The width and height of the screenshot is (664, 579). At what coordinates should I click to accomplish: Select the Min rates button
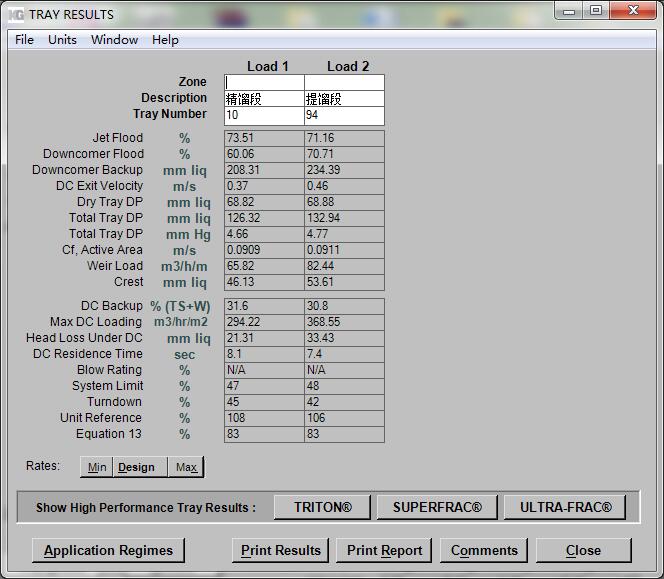tap(97, 467)
